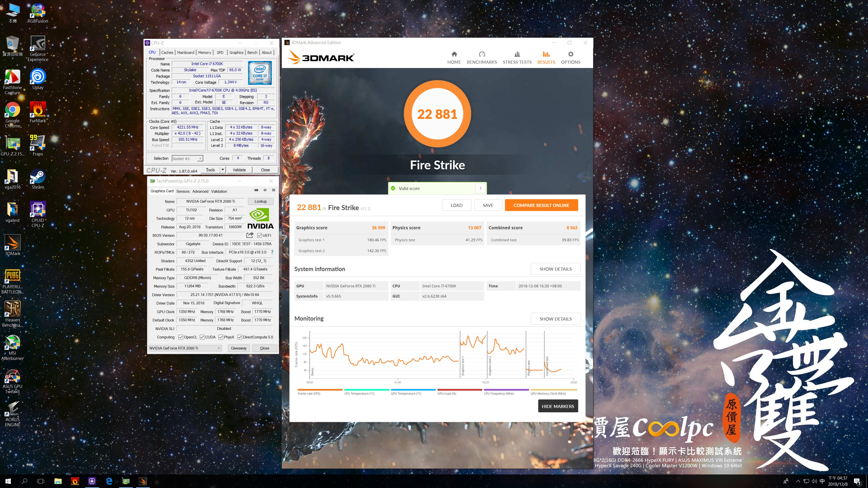Click GPU-Z screenshot camera icon
The image size is (868, 488).
256,190
